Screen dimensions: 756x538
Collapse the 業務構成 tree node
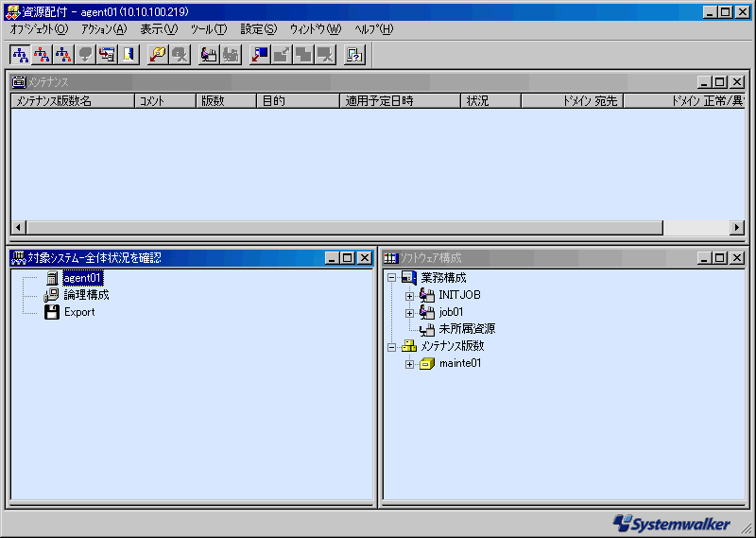click(391, 278)
